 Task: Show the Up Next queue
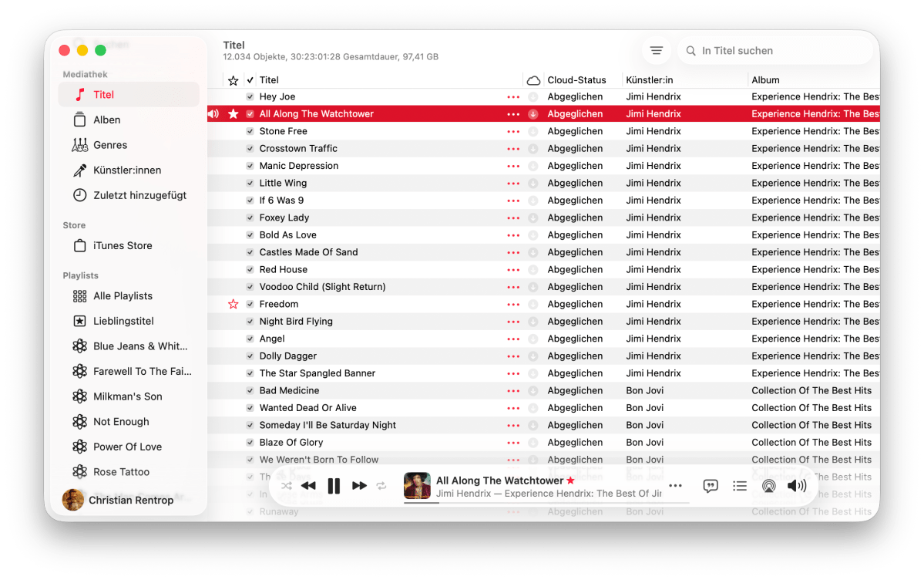click(x=739, y=486)
